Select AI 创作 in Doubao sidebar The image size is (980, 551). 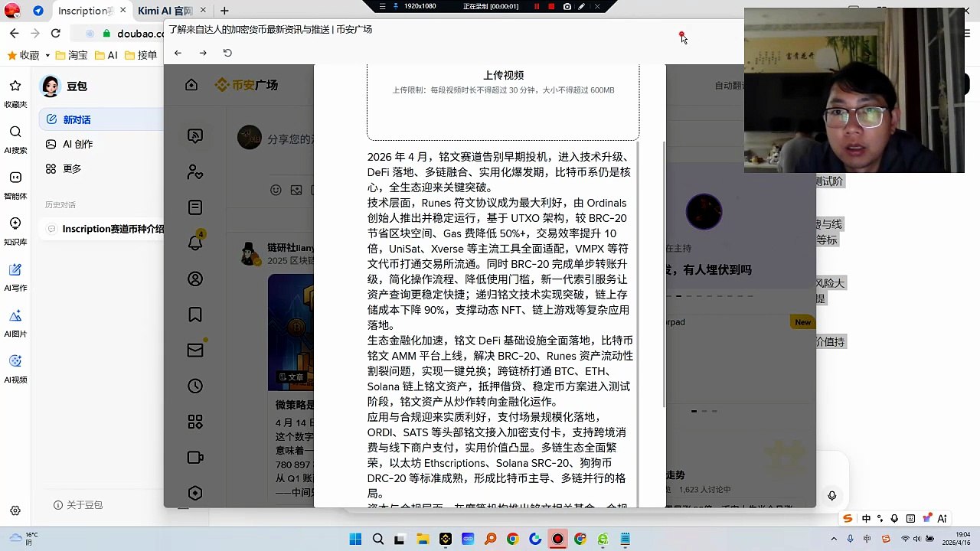tap(101, 144)
